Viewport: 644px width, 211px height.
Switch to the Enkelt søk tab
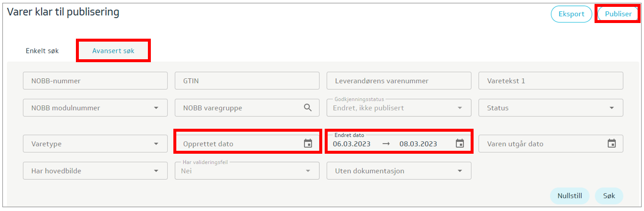42,51
